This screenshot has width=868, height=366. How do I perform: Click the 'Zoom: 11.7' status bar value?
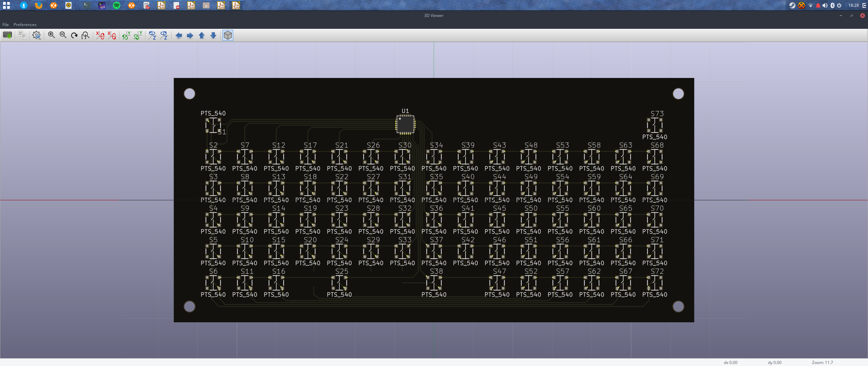[822, 362]
